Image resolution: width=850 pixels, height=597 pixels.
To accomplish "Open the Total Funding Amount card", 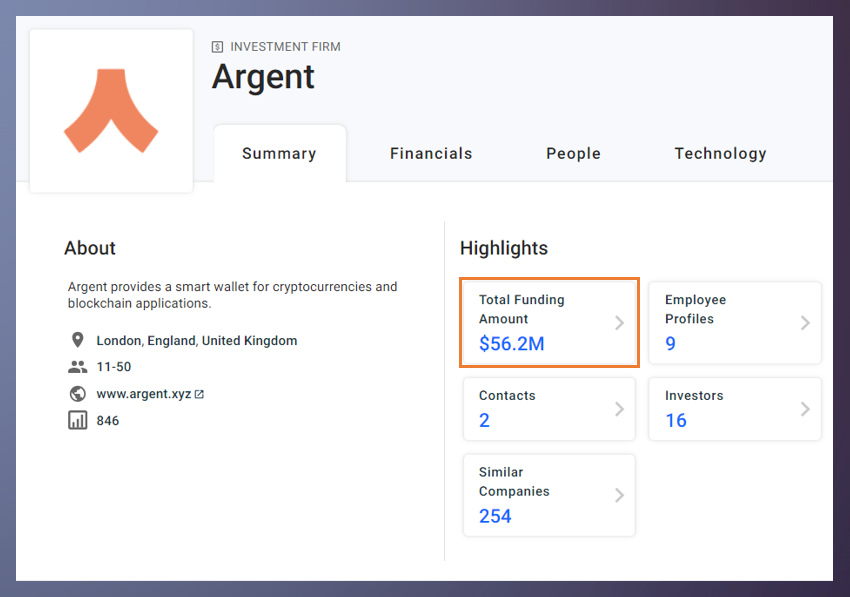I will coord(549,323).
